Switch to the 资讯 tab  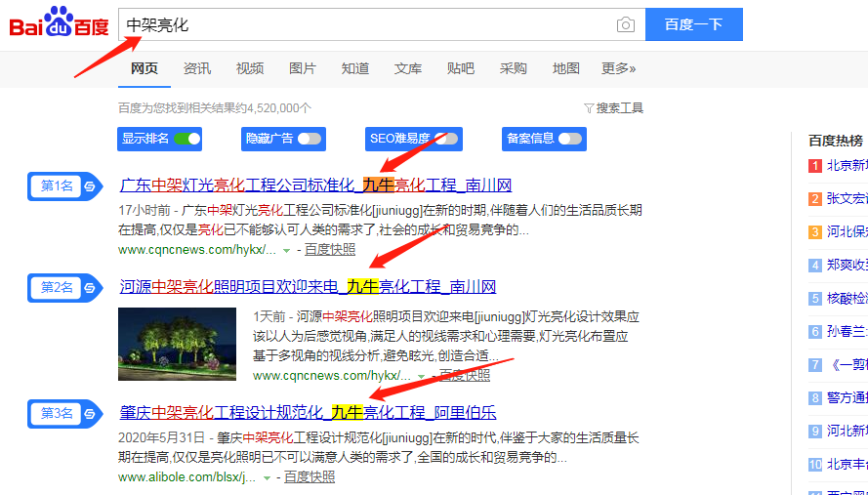197,68
